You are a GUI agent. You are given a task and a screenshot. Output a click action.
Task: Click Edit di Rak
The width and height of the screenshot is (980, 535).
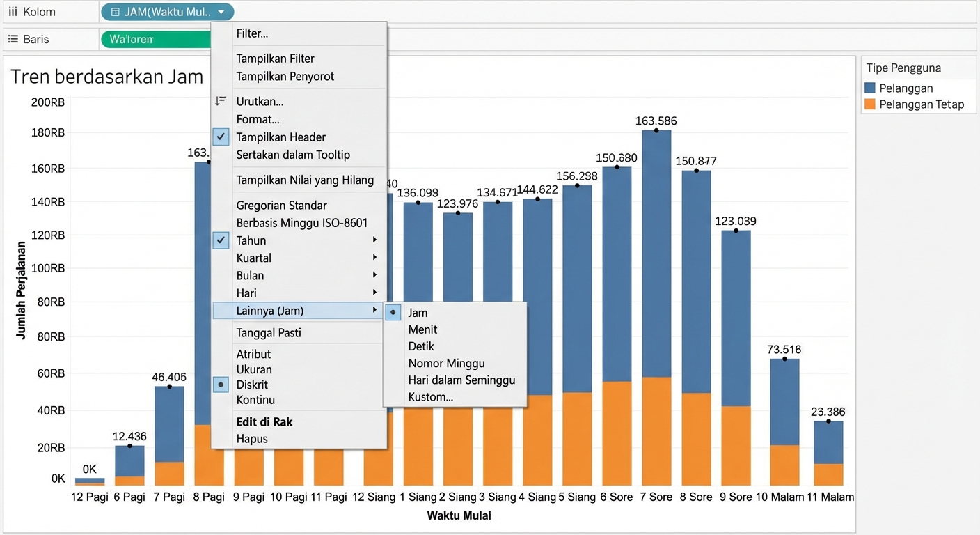coord(264,421)
